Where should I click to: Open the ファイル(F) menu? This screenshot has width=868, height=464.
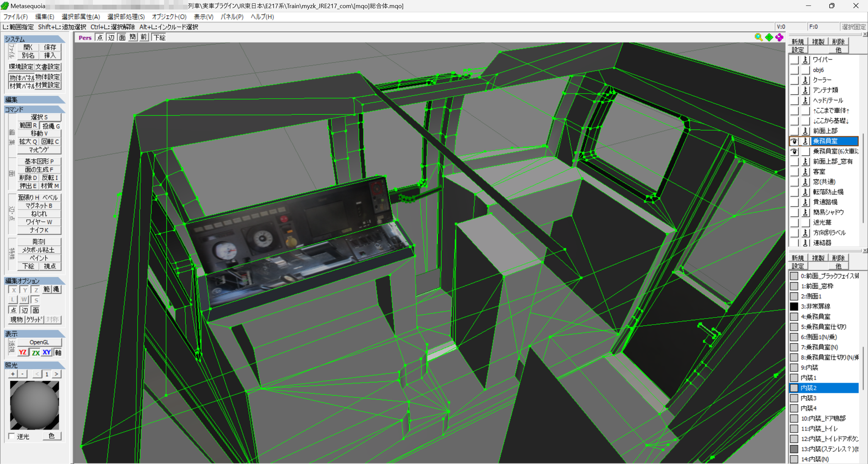(x=16, y=17)
